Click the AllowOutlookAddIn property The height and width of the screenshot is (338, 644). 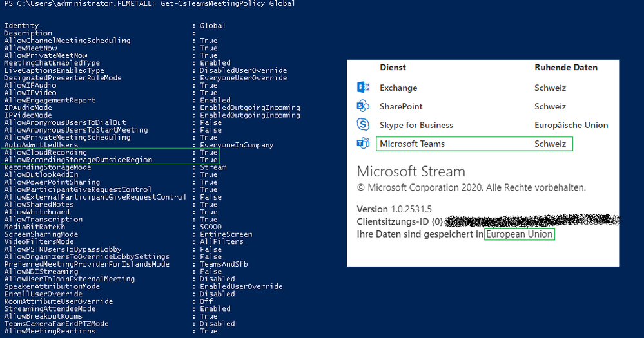coord(41,174)
